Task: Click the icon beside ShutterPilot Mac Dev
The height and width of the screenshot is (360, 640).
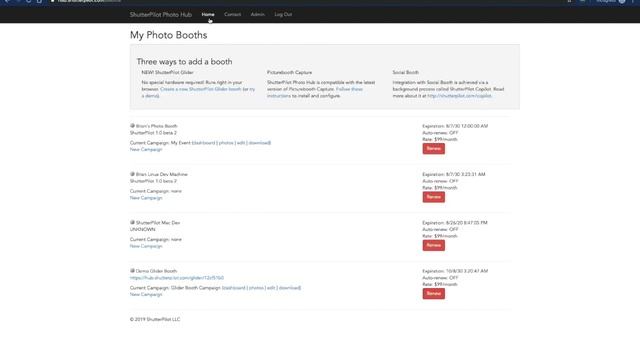Action: [132, 222]
